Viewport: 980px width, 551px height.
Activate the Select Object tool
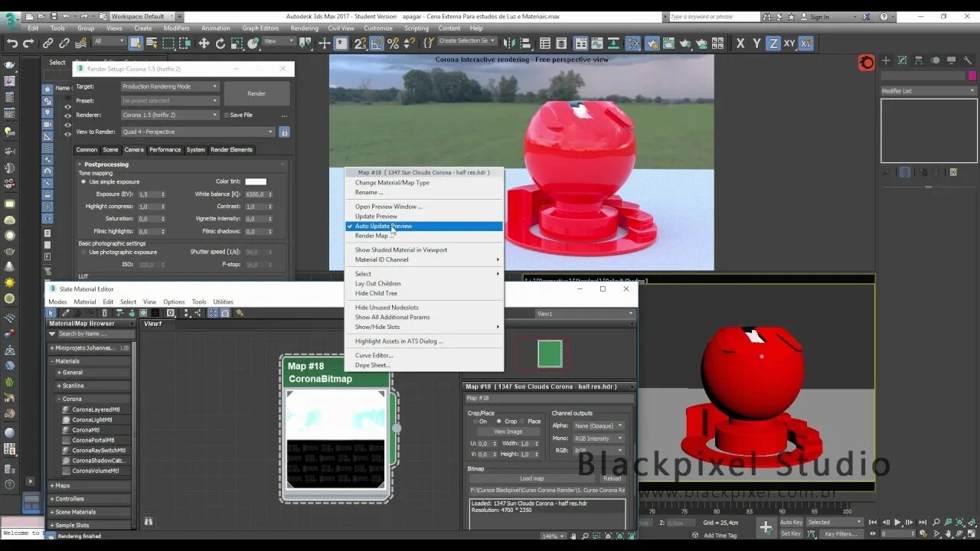pos(136,44)
